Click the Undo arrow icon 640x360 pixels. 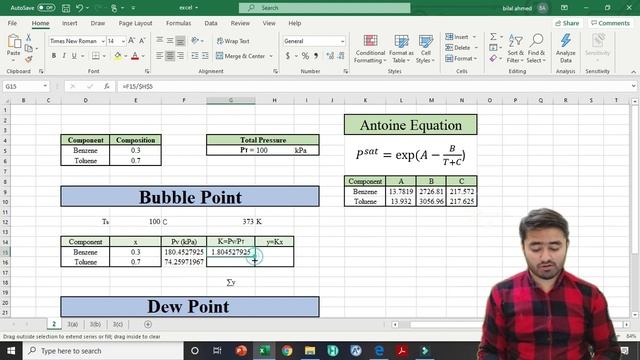tap(80, 8)
